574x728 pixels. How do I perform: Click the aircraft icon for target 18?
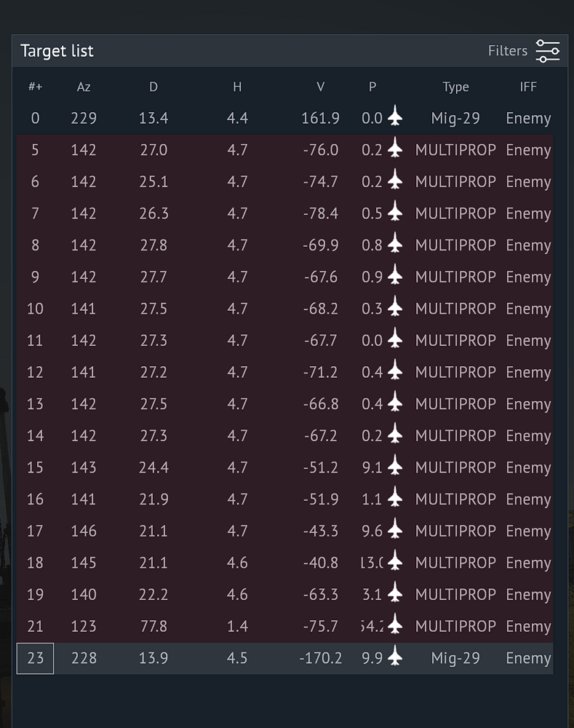[x=395, y=563]
